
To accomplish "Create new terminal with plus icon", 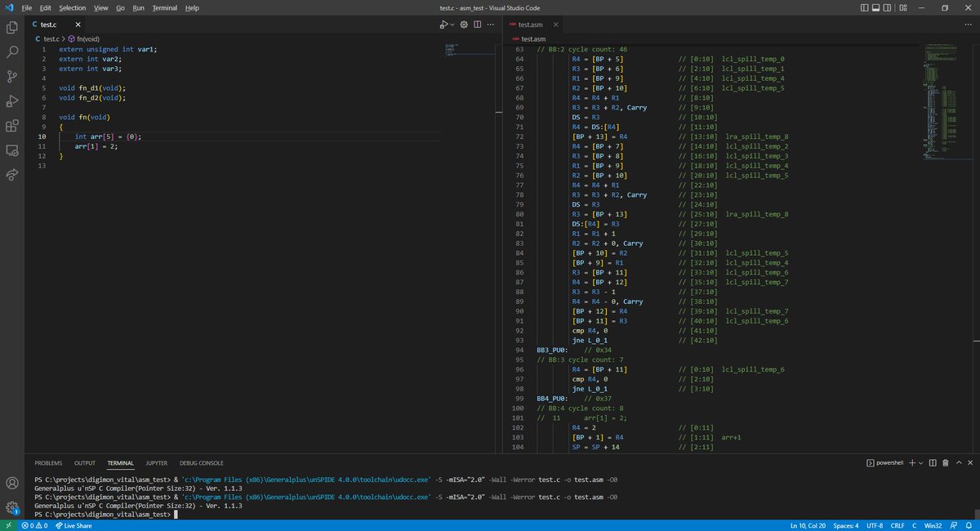I will coord(912,463).
